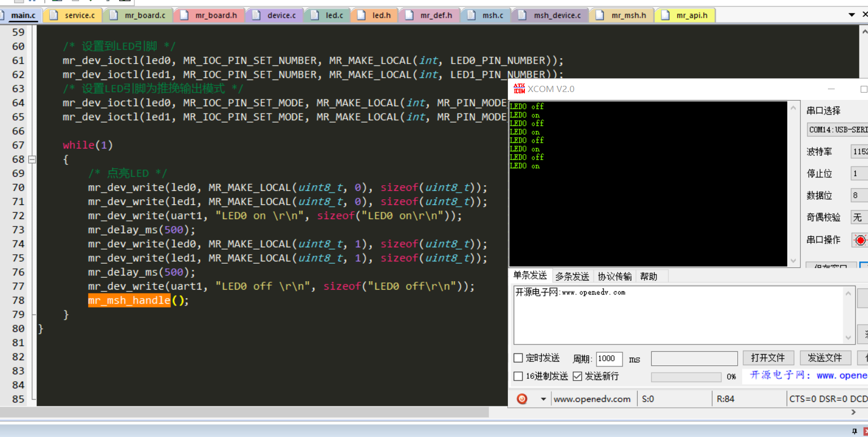Click the file send progress bar at 0%
This screenshot has height=437, width=868.
point(686,377)
